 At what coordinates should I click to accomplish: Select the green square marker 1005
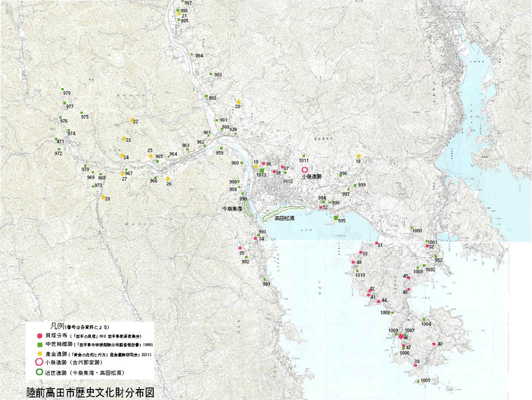pyautogui.click(x=418, y=382)
